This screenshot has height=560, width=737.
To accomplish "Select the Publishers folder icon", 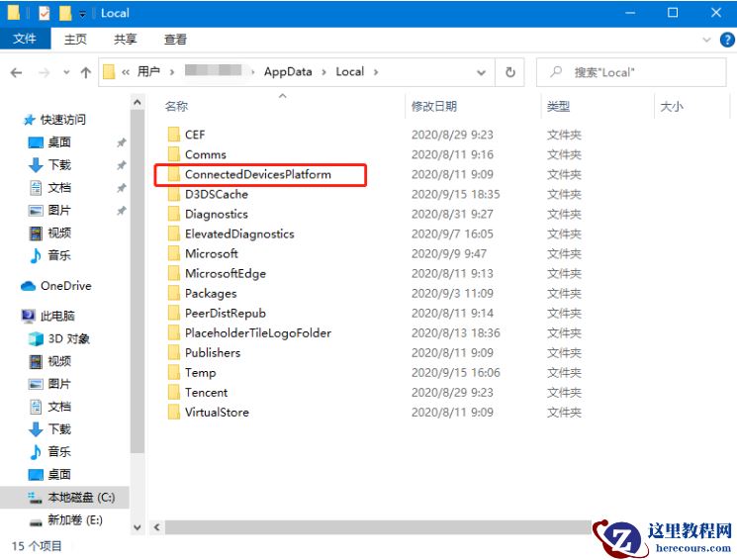I will pos(174,352).
